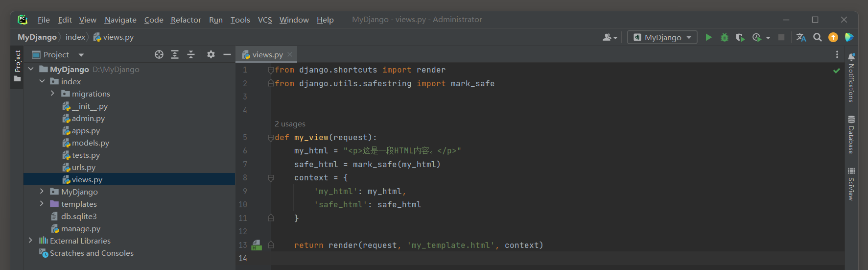Close the views.py editor tab
Image resolution: width=868 pixels, height=270 pixels.
pyautogui.click(x=290, y=54)
